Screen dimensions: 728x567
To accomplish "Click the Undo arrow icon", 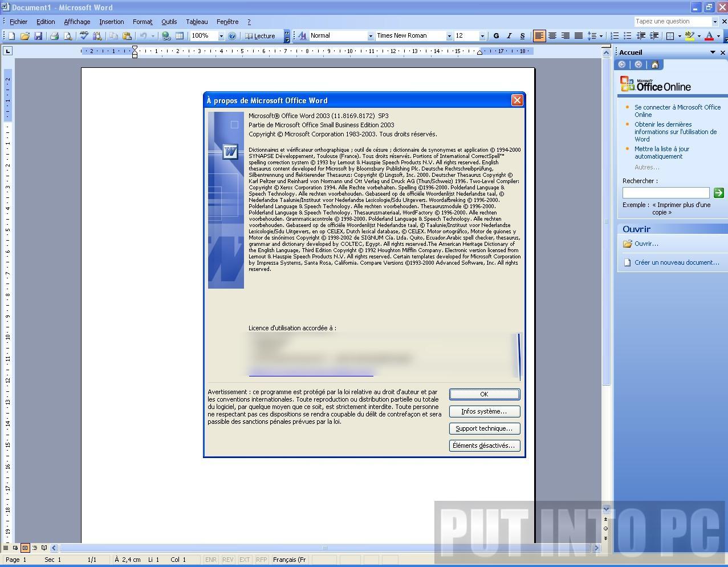I will click(x=144, y=36).
